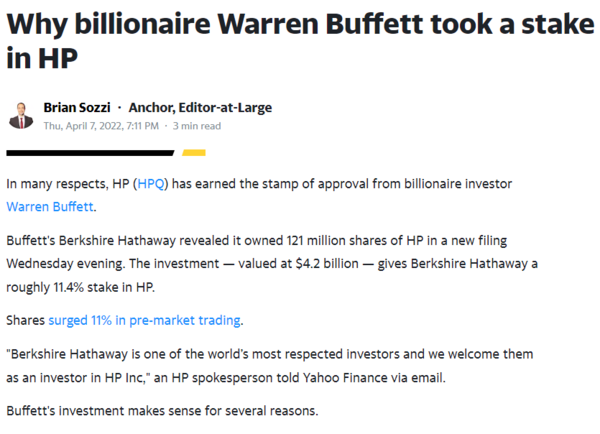Click the "$4.2 billion" valuation text
Viewport: 600px width, 434px height.
point(310,264)
